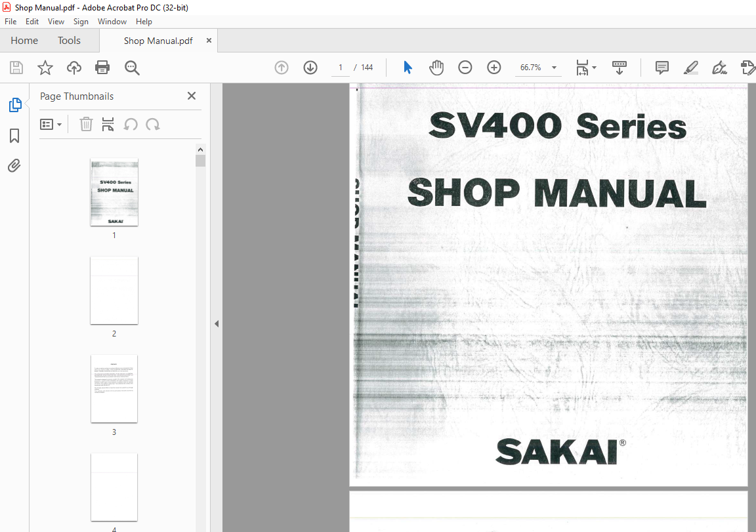This screenshot has height=532, width=756.
Task: Click thumbnails scrollbar up arrow
Action: [x=201, y=150]
